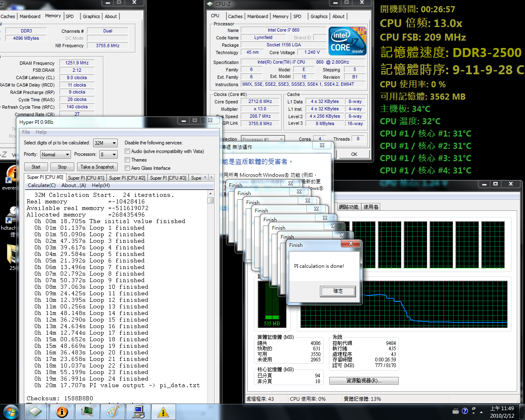
Task: Open Mainboard tab in left CPU-Z window
Action: coord(30,16)
